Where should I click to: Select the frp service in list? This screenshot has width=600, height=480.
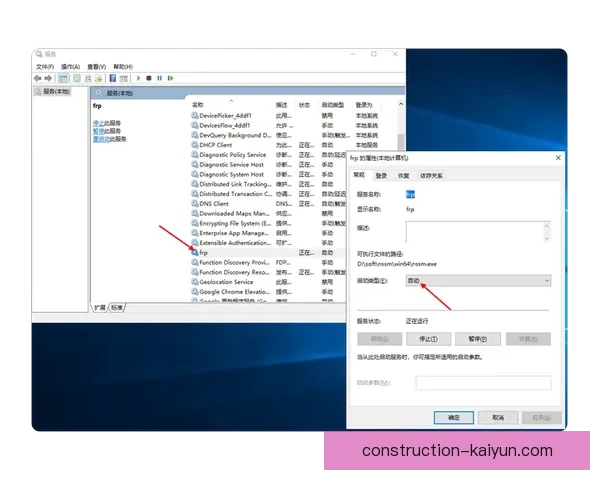[x=204, y=253]
